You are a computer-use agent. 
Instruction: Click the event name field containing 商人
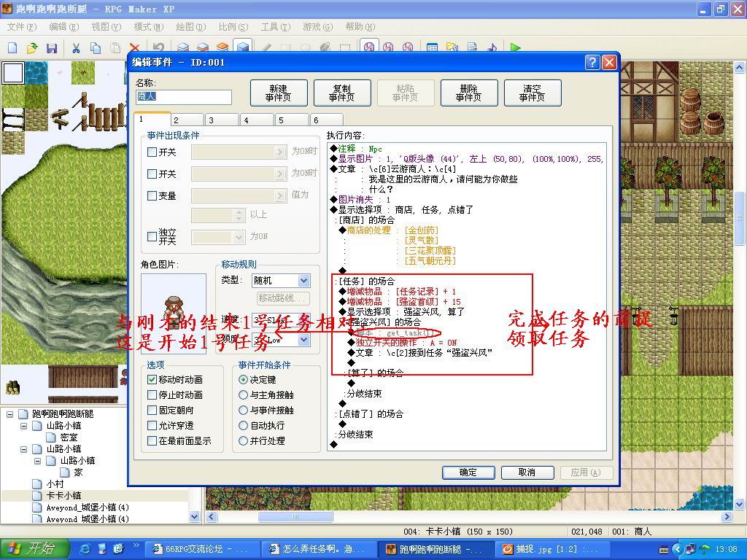click(x=184, y=97)
